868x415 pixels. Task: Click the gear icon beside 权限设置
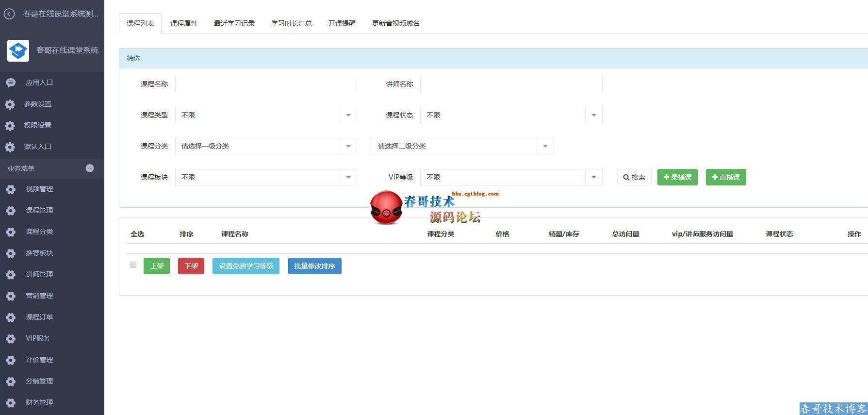click(x=10, y=126)
